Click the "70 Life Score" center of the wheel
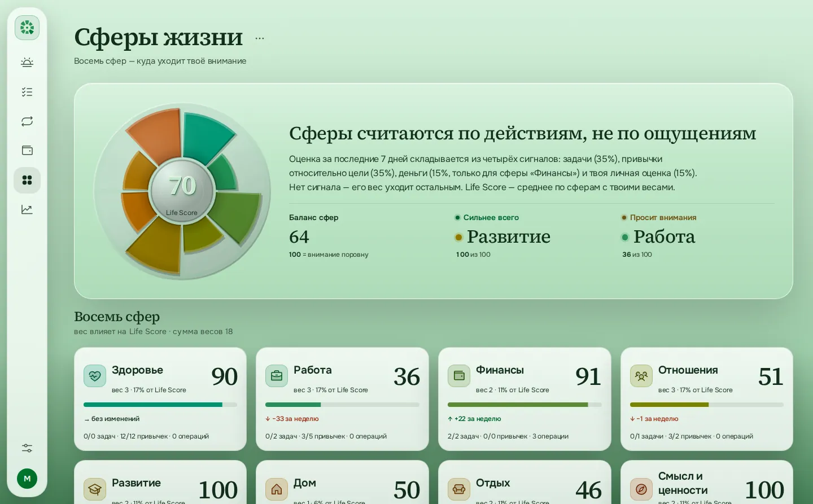This screenshot has height=504, width=813. (182, 192)
